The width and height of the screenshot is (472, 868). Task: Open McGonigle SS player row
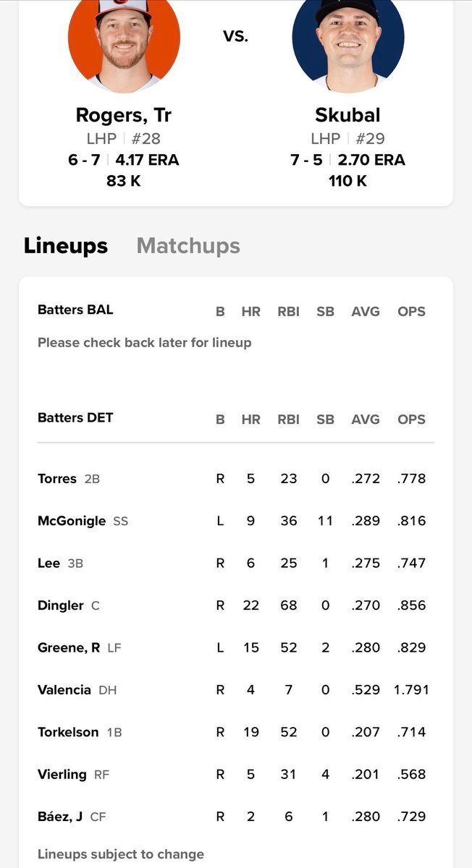coord(236,520)
